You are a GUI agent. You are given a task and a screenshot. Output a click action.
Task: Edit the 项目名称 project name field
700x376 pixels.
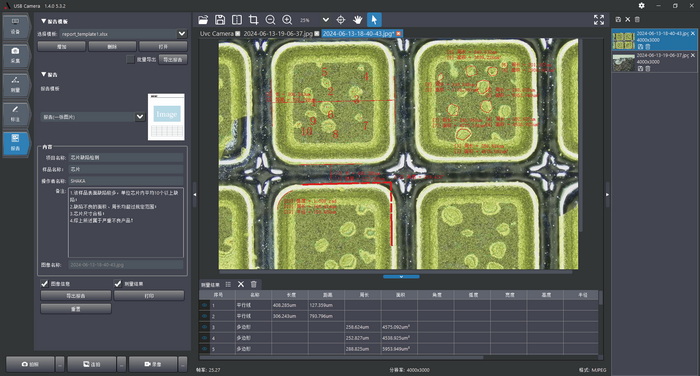point(126,158)
